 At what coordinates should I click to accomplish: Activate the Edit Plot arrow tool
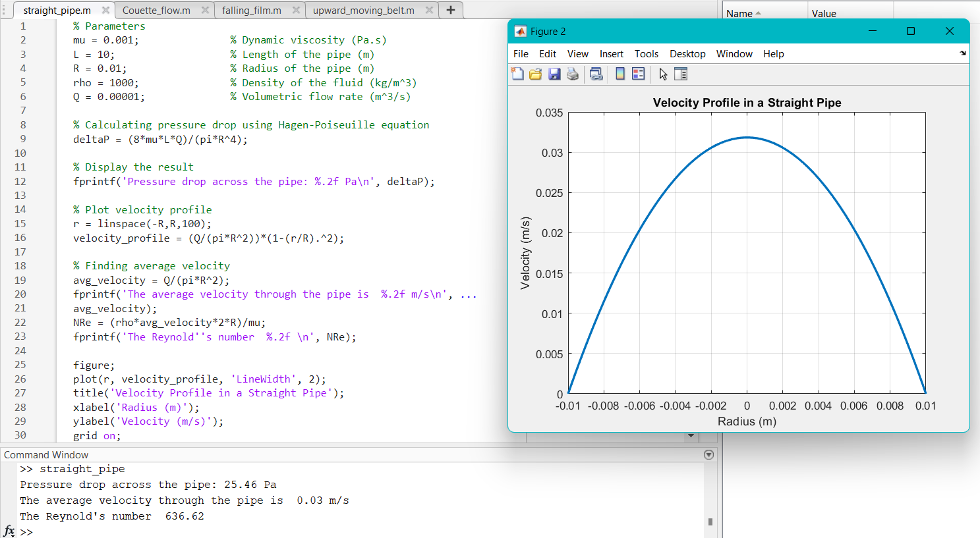click(663, 74)
